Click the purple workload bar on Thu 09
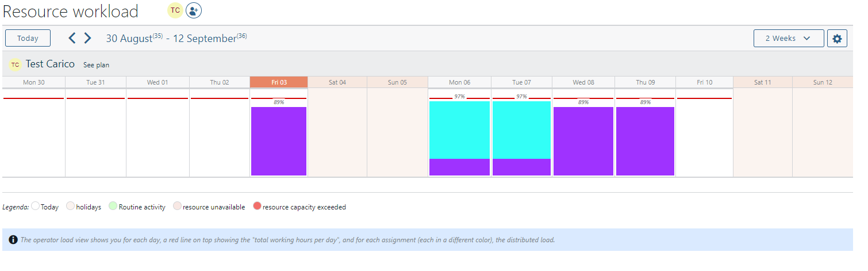The height and width of the screenshot is (271, 868). (645, 141)
